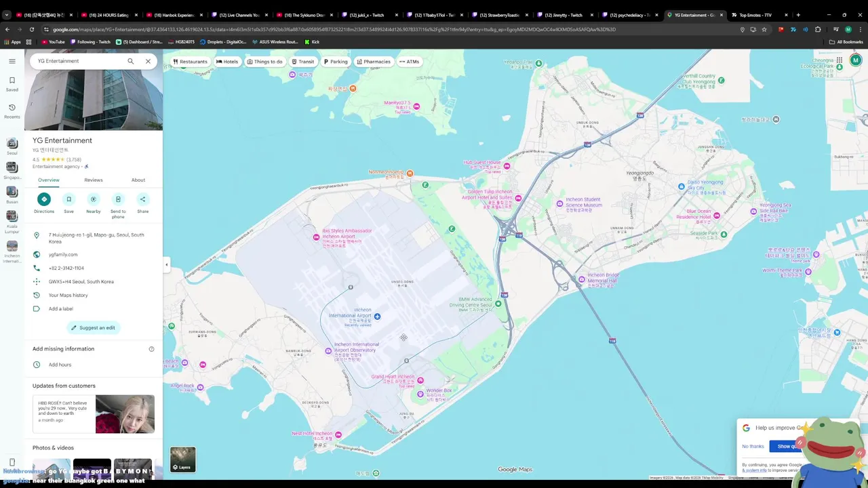Click the Nearby icon

click(x=94, y=199)
